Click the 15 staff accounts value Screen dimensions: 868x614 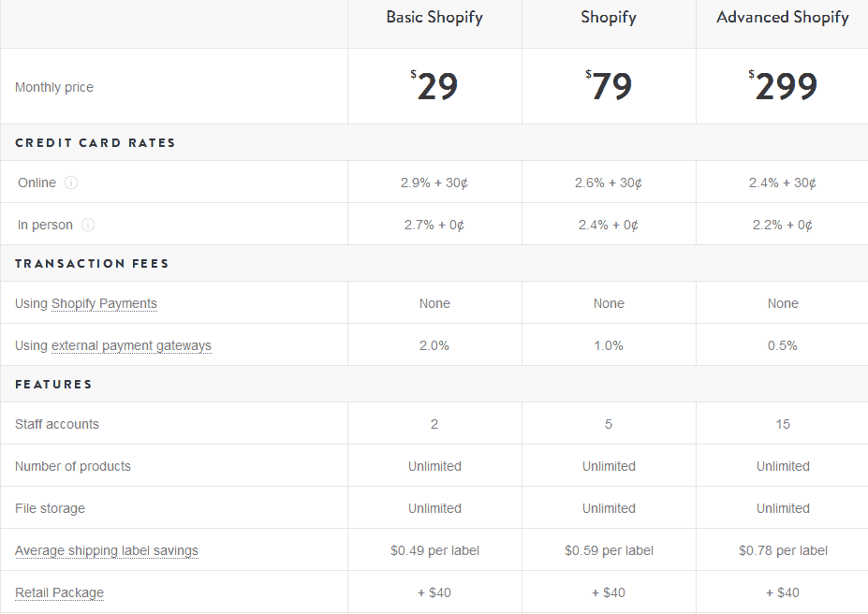click(782, 424)
